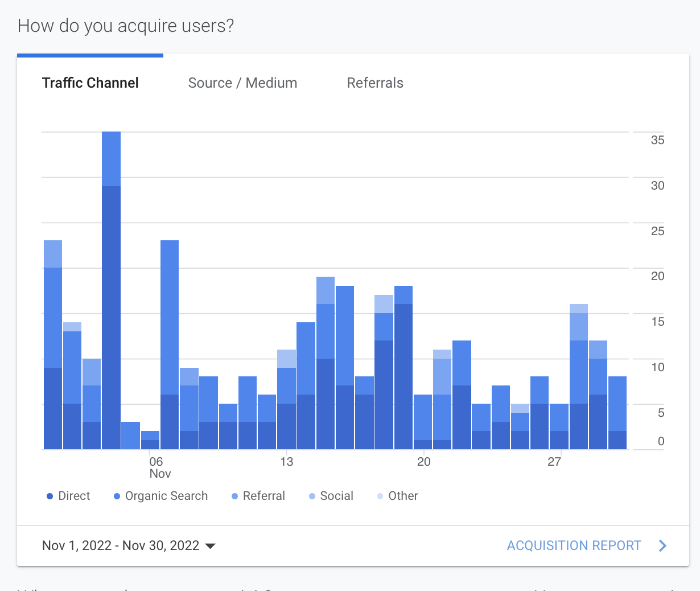Click the 'How do you acquire users?' heading
The width and height of the screenshot is (700, 591).
126,26
